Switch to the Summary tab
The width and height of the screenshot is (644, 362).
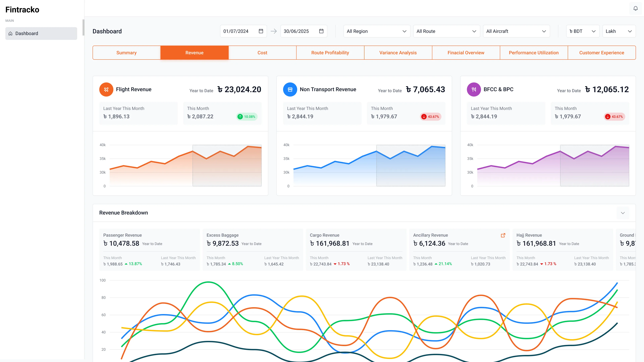(x=126, y=53)
